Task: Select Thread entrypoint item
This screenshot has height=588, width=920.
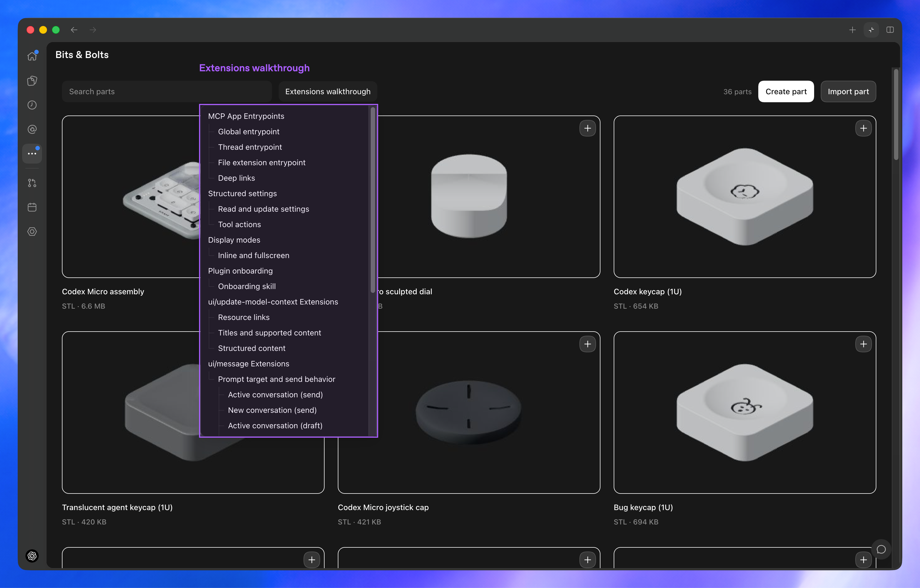Action: (x=250, y=147)
